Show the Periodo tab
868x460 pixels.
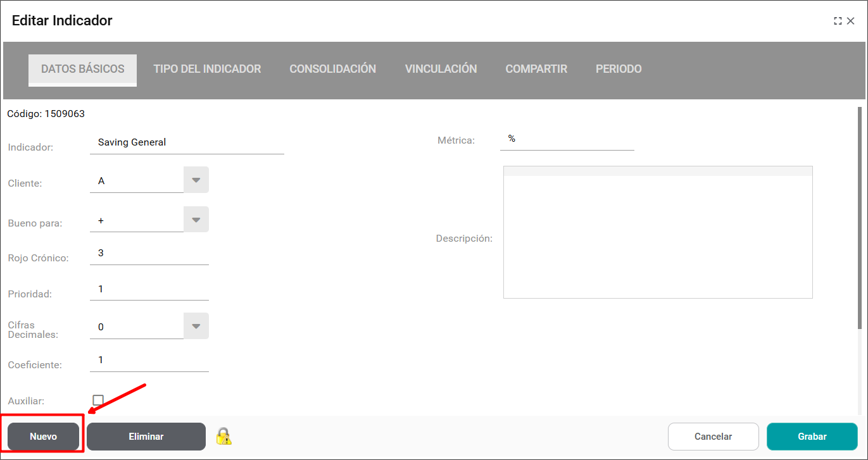(619, 69)
